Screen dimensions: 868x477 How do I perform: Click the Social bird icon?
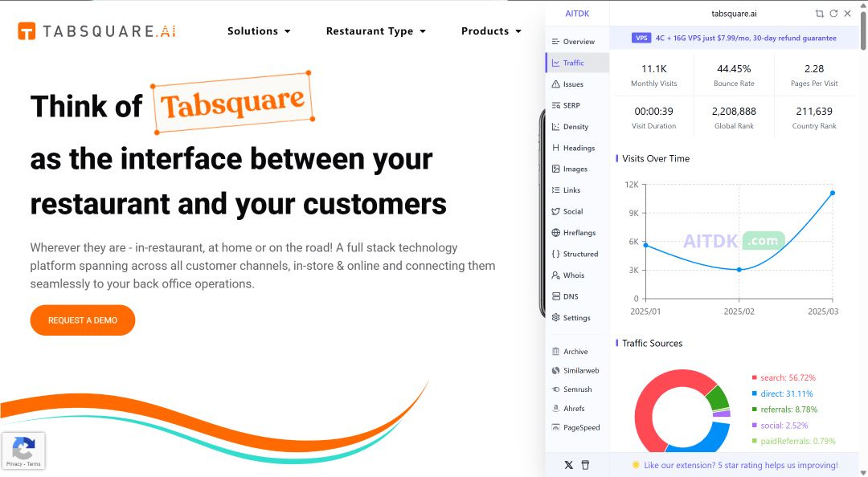[x=556, y=211]
